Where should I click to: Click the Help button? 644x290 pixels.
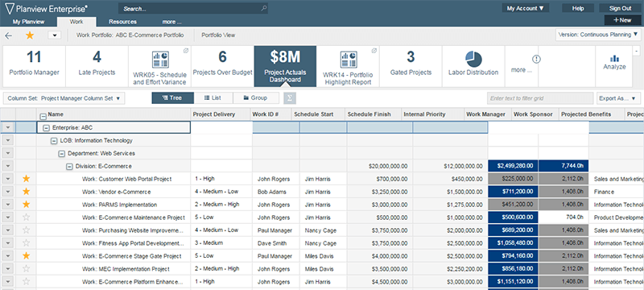click(578, 8)
